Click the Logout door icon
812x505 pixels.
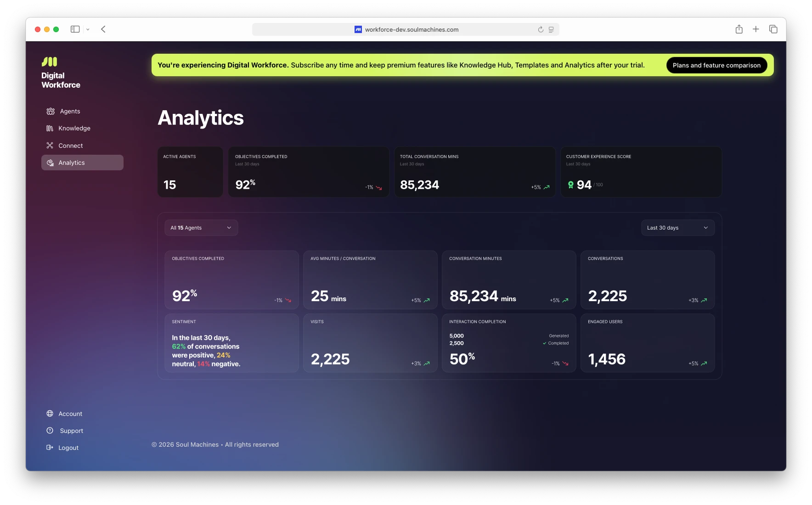click(x=50, y=448)
